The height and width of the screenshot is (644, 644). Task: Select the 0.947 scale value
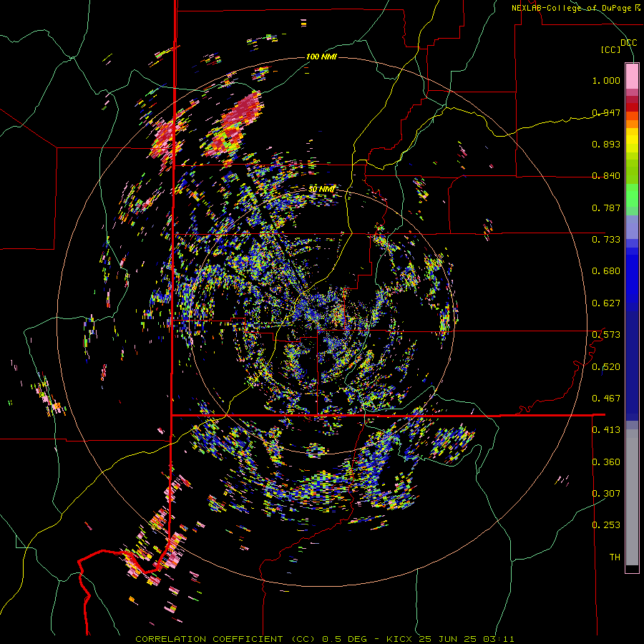(x=606, y=112)
